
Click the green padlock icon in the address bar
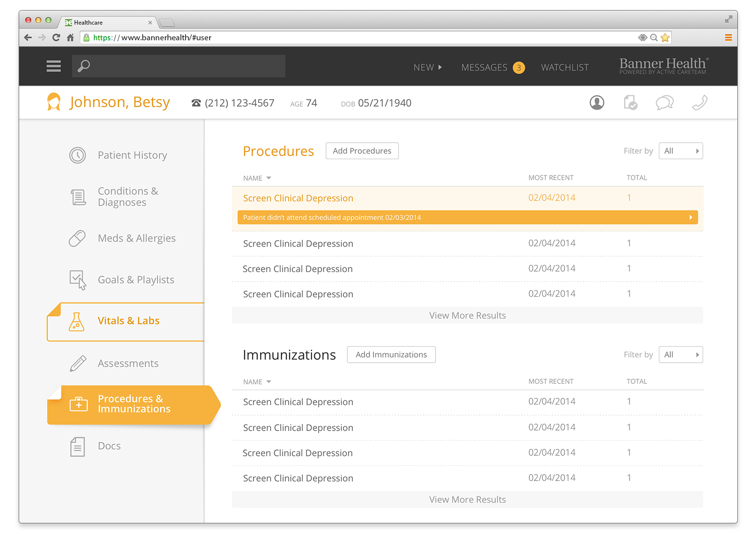(x=86, y=37)
